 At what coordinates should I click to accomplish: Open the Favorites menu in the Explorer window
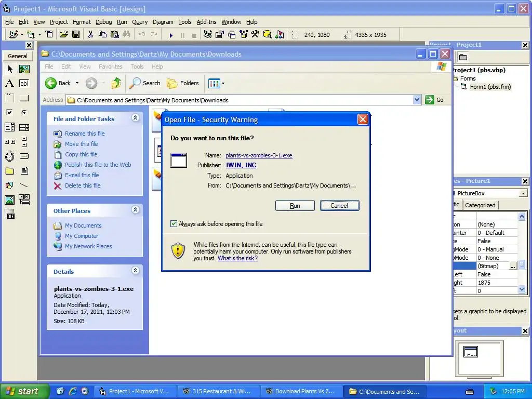[110, 66]
